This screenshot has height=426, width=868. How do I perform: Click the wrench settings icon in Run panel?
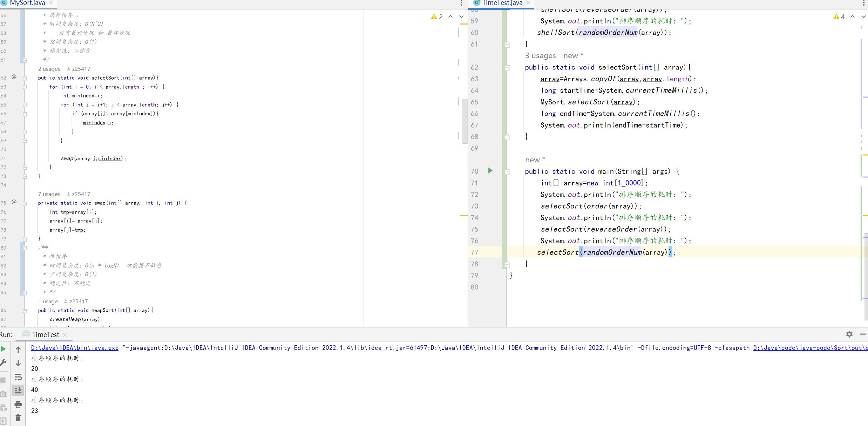pos(3,362)
